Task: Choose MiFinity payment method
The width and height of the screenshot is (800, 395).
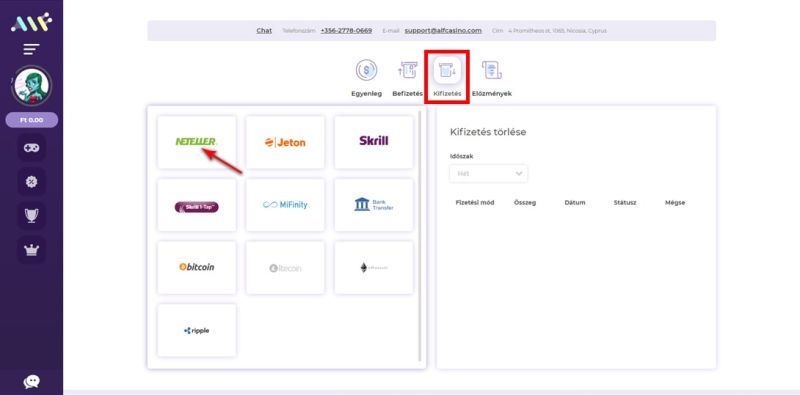Action: coord(285,205)
